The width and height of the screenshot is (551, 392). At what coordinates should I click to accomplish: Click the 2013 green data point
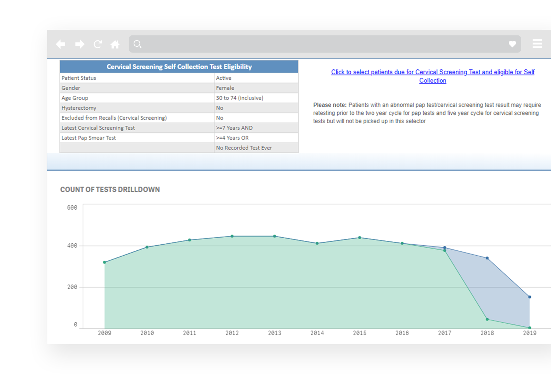click(x=275, y=236)
